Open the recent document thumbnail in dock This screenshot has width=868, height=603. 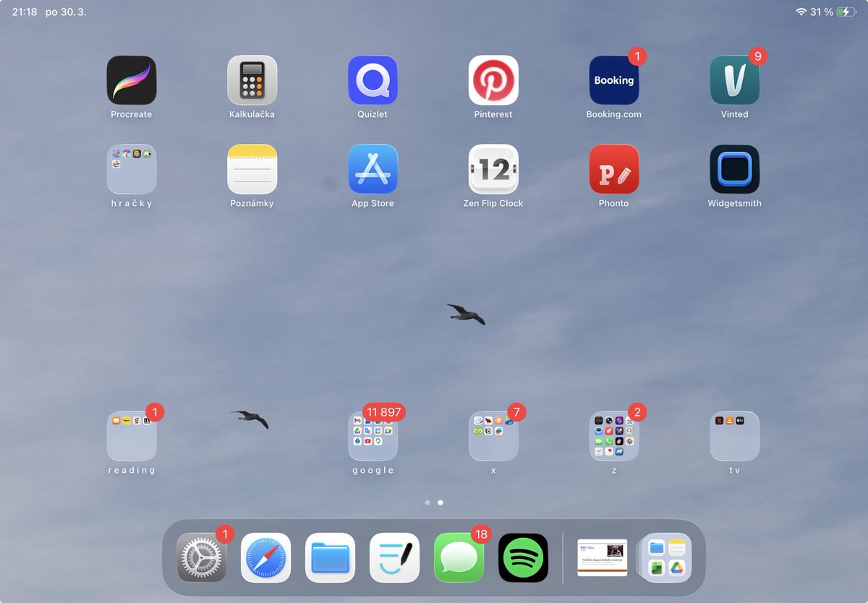pos(602,557)
